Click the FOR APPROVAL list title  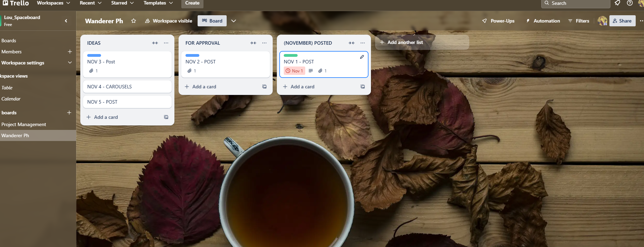point(203,43)
